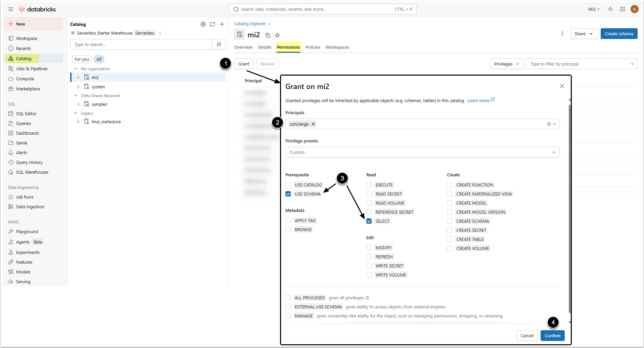644x348 pixels.
Task: Open the Privilege presets Custom dropdown
Action: 422,152
